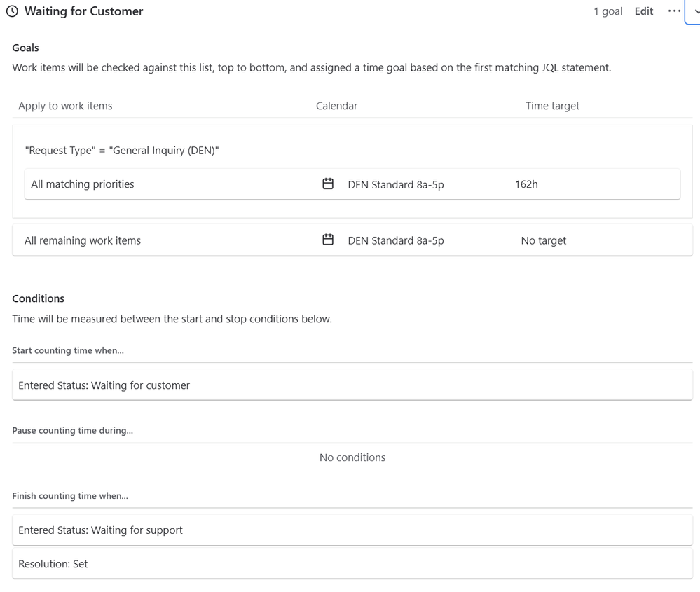700x592 pixels.
Task: Open the more actions ellipsis menu
Action: click(674, 11)
